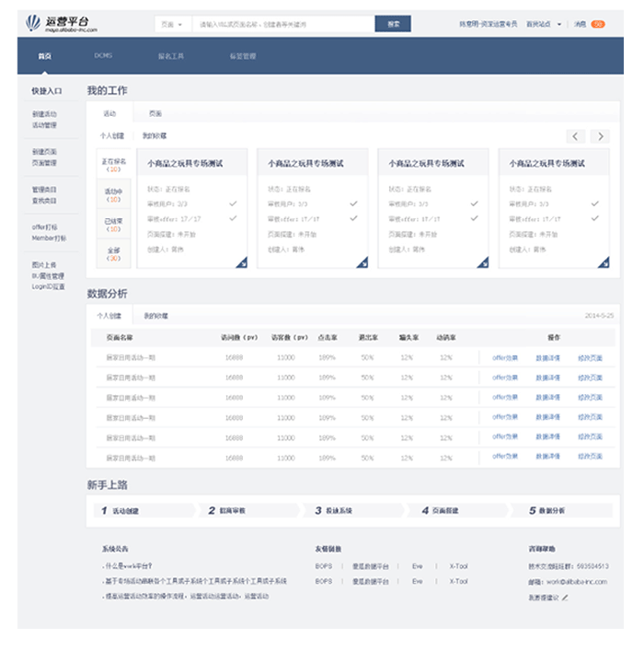Viewport: 644px width, 650px height.
Task: Open 活动管理 in quick entry sidebar
Action: point(44,125)
